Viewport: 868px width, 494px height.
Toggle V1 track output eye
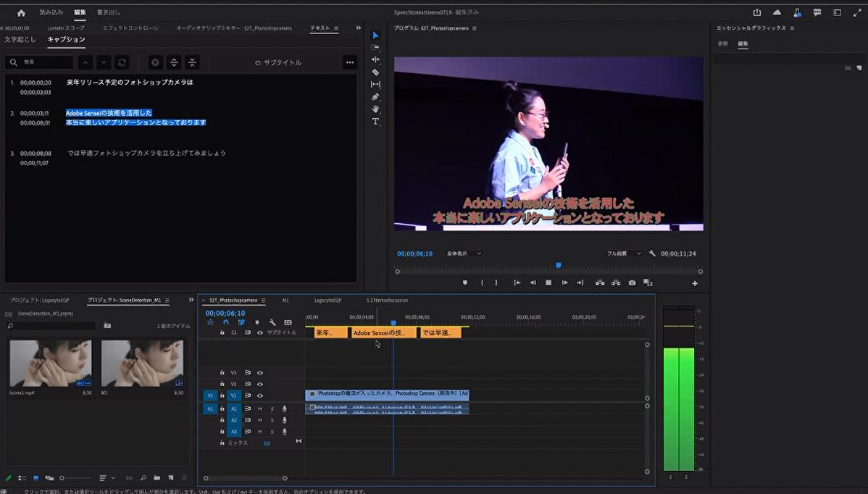(x=259, y=395)
